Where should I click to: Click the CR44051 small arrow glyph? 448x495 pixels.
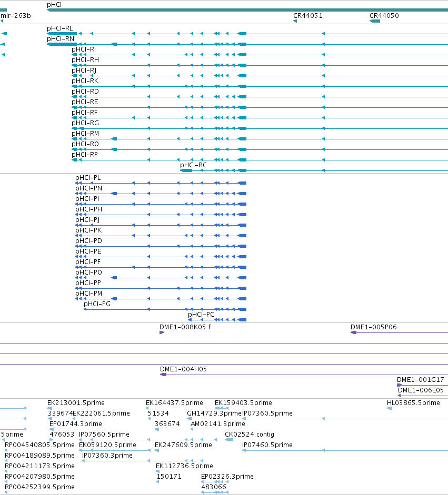[x=295, y=21]
